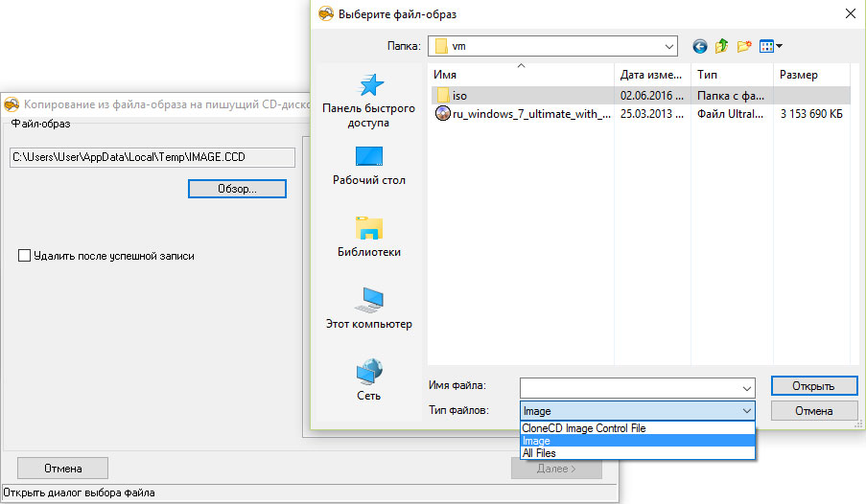Go up one folder level
866x504 pixels.
pyautogui.click(x=722, y=46)
